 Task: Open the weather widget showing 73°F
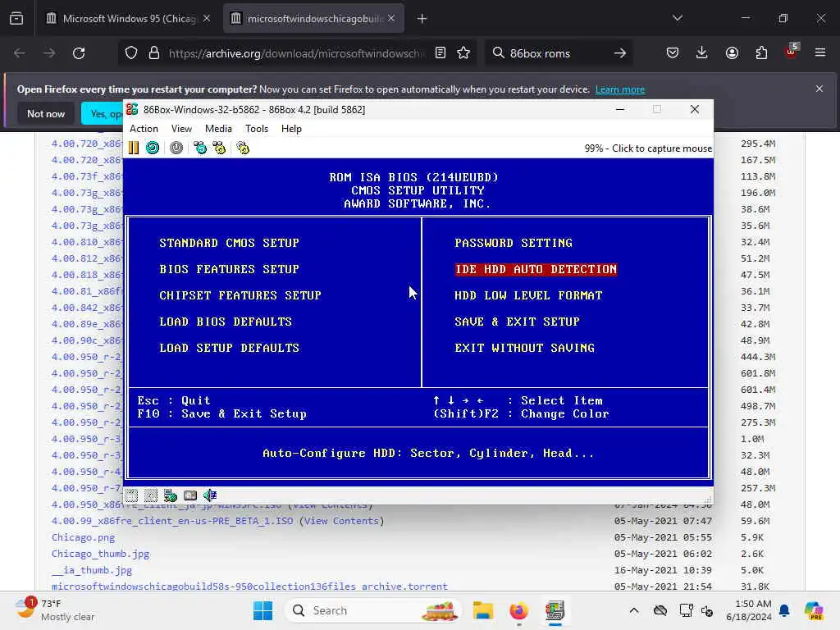(55, 610)
